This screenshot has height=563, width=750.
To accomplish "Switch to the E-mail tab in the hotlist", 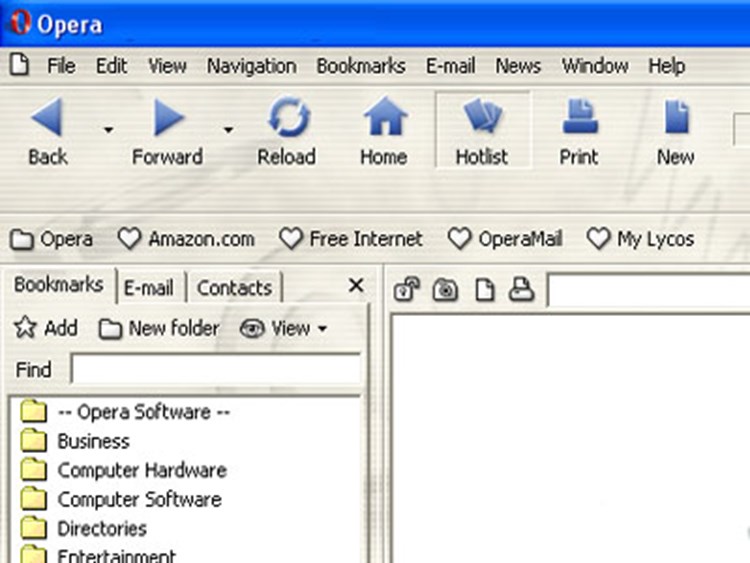I will 149,288.
